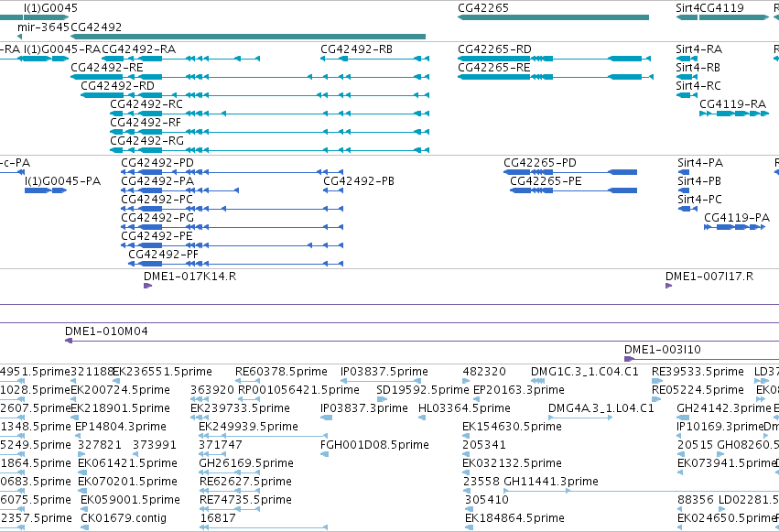The width and height of the screenshot is (779, 532).
Task: Select EST RE60378.5prime
Action: tap(247, 381)
